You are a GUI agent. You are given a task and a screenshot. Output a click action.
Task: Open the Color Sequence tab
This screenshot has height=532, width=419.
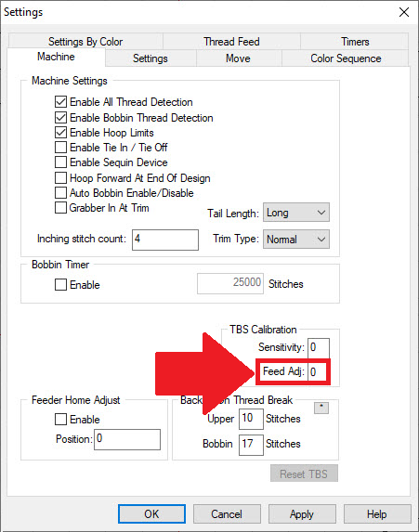click(x=346, y=58)
